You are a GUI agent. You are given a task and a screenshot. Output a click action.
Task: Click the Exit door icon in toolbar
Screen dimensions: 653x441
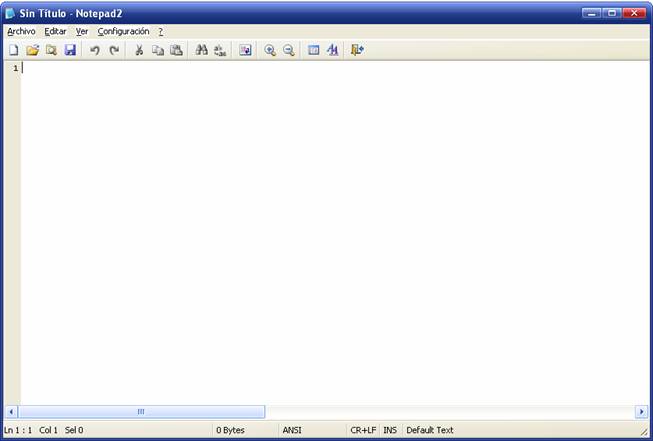tap(357, 50)
